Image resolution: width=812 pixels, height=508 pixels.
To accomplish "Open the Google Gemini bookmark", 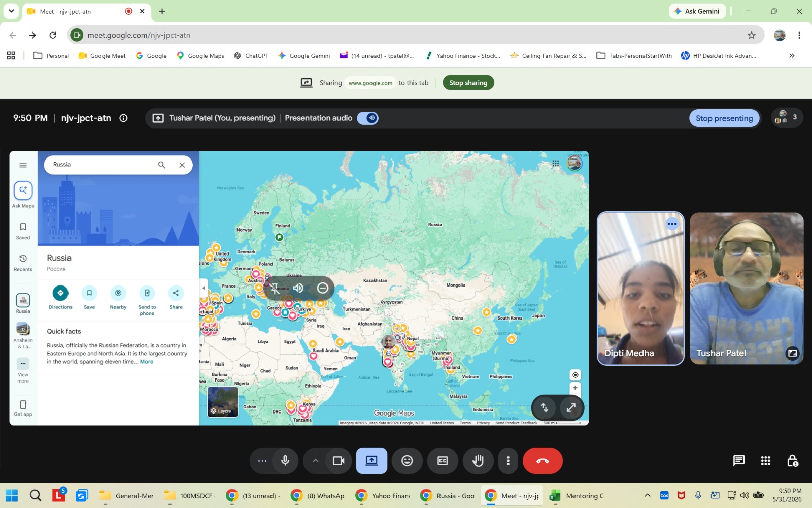I will 304,56.
